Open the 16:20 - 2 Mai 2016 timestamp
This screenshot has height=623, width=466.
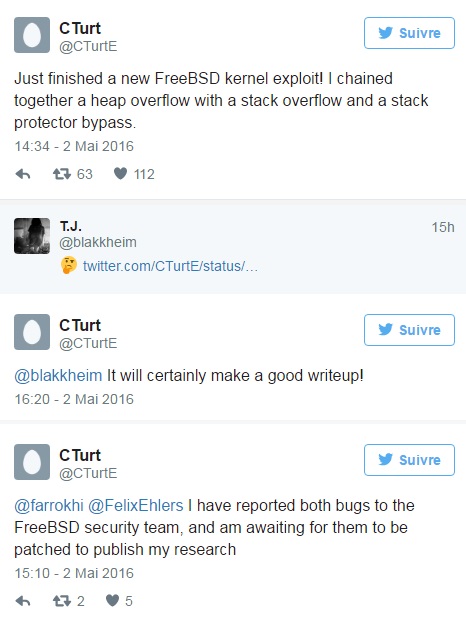(x=74, y=399)
